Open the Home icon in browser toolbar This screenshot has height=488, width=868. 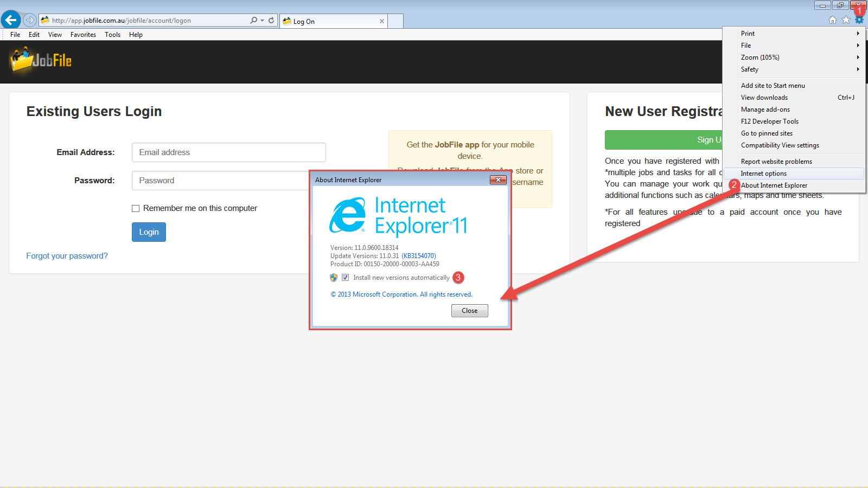click(833, 20)
